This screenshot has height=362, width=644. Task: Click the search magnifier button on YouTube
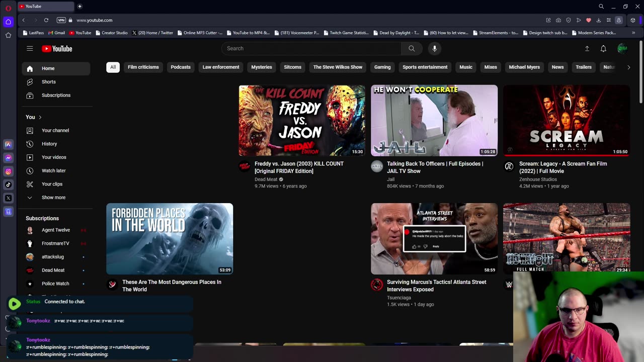click(x=412, y=48)
